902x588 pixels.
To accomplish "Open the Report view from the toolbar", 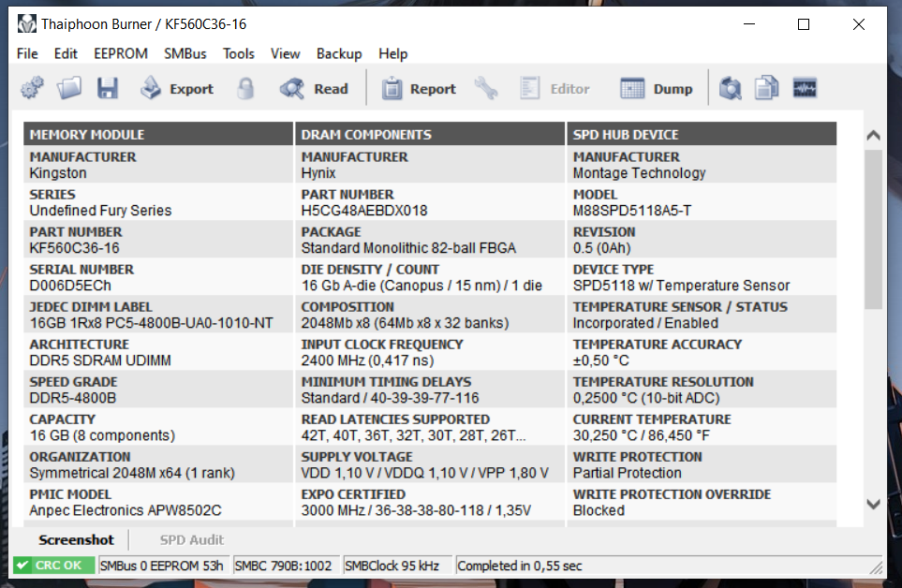I will 419,89.
